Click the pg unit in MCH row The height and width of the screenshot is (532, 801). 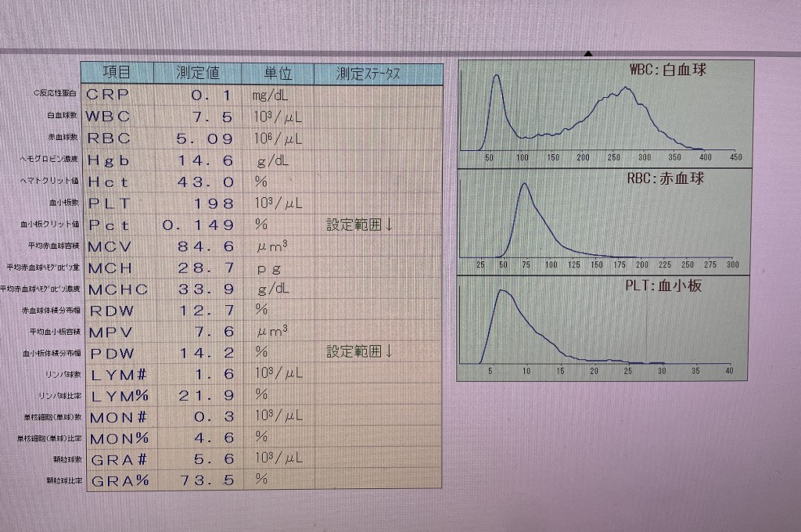[269, 270]
